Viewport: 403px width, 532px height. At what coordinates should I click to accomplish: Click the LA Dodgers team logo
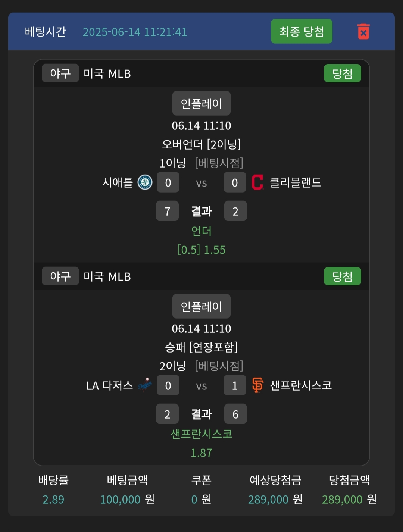pos(145,385)
